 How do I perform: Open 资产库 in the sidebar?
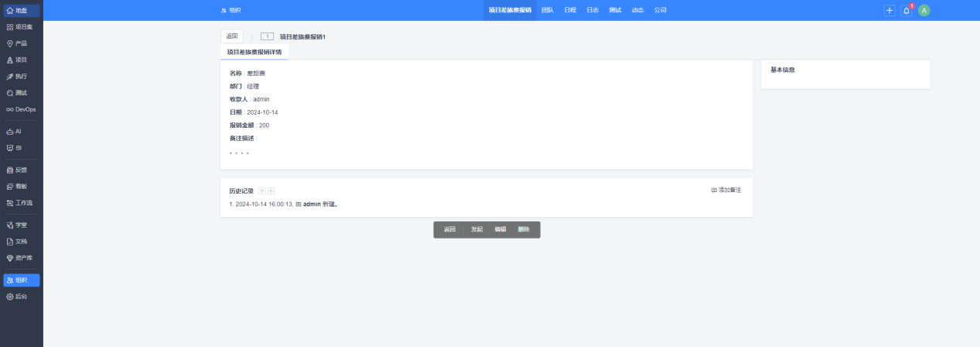(22, 257)
